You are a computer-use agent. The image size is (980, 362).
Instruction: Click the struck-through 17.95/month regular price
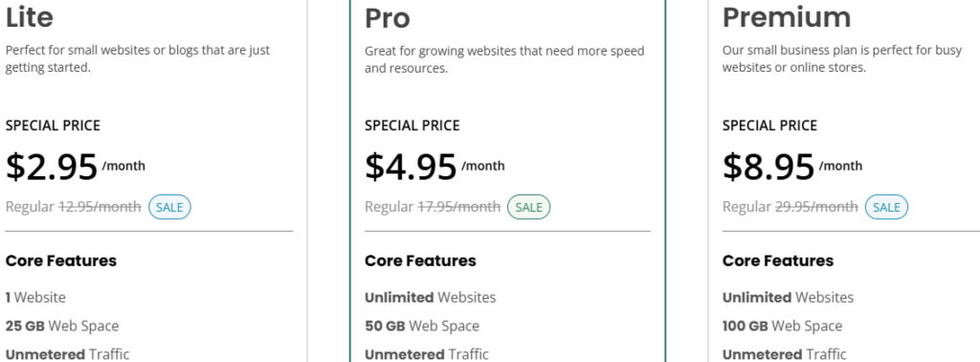[x=459, y=207]
